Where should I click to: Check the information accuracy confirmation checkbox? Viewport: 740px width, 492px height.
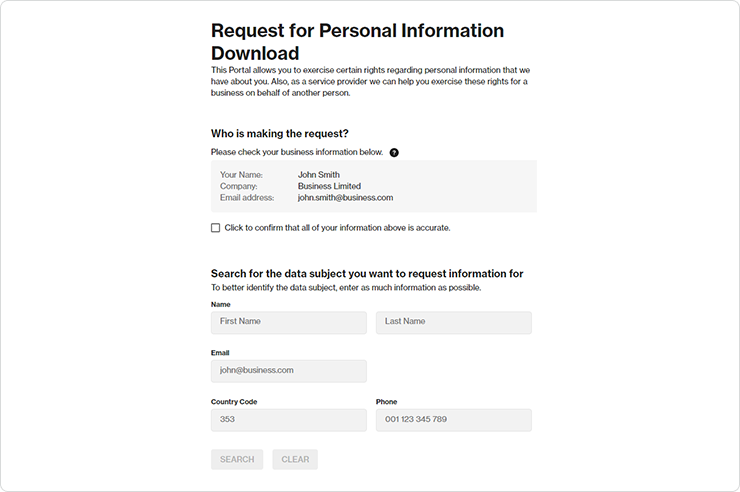(216, 228)
